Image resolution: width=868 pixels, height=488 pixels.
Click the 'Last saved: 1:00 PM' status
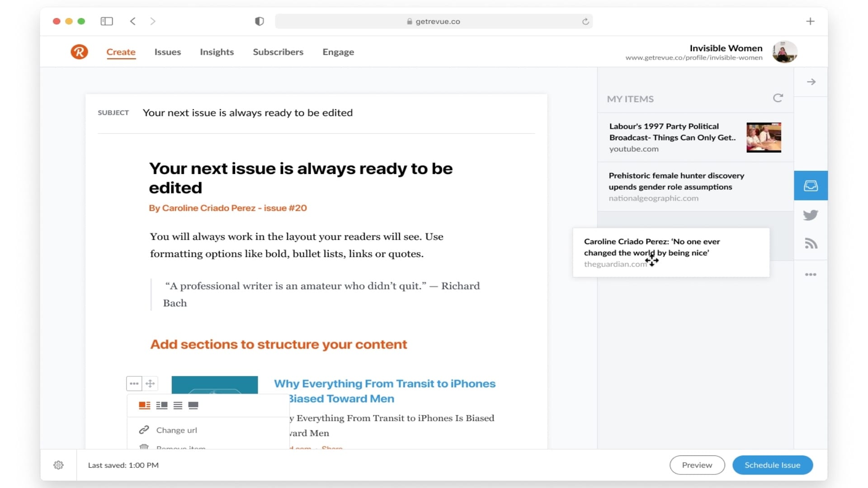123,465
